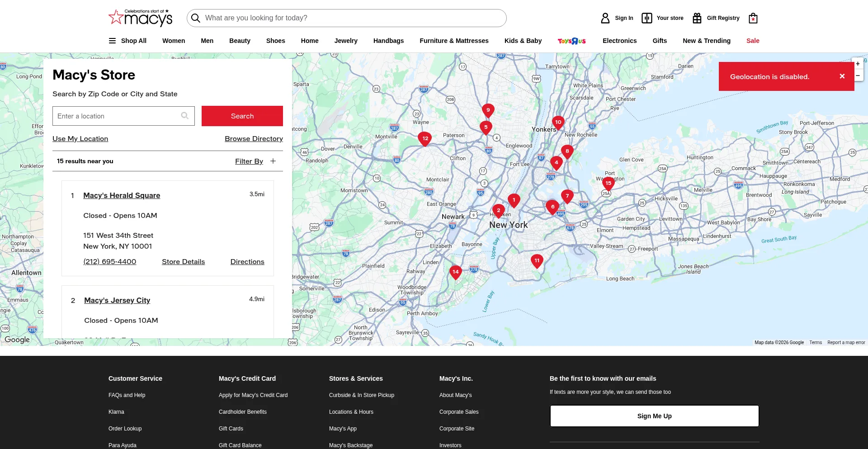
Task: Open the Women menu
Action: (174, 41)
